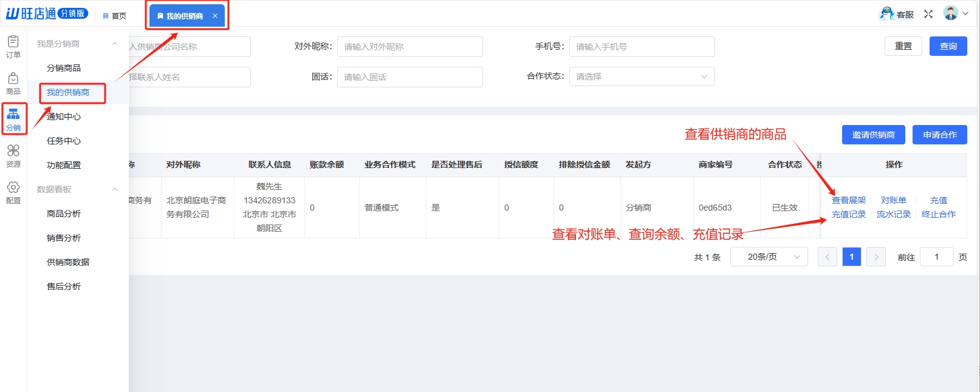Click the 商品 products sidebar icon
This screenshot has height=392, width=980.
tap(13, 83)
